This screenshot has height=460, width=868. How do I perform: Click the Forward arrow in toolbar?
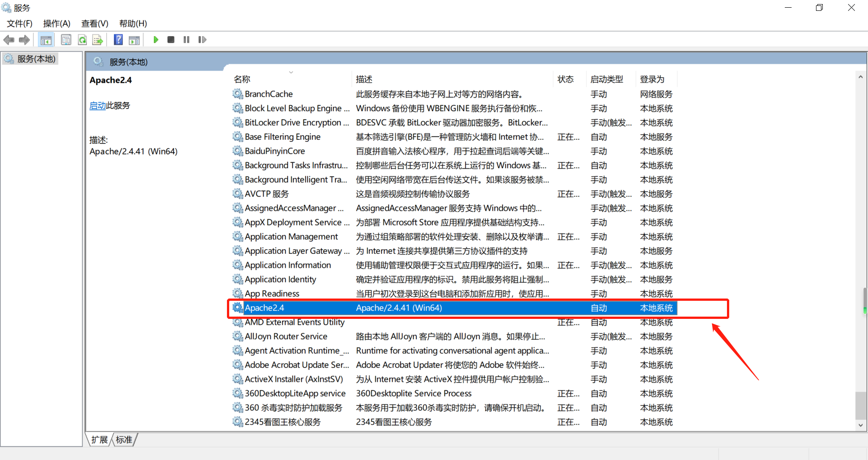[24, 40]
